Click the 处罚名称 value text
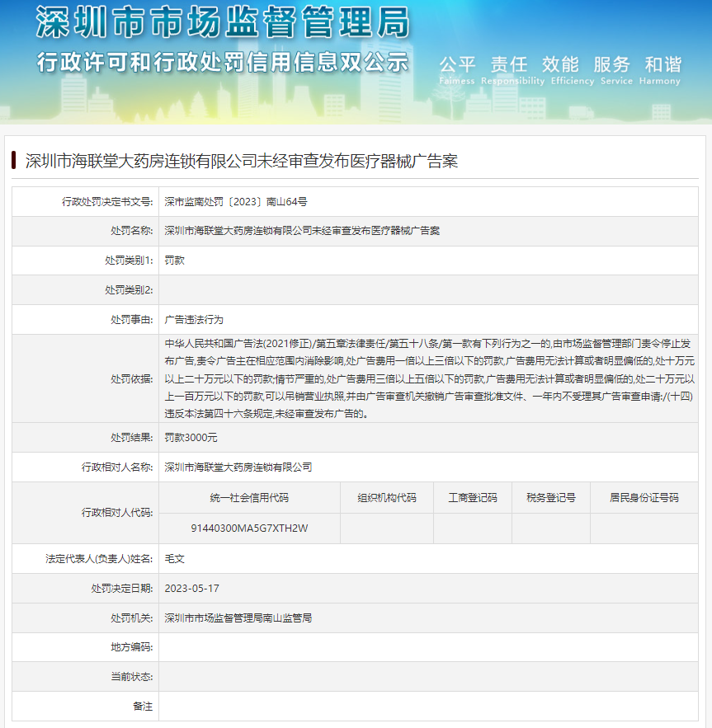 [302, 231]
